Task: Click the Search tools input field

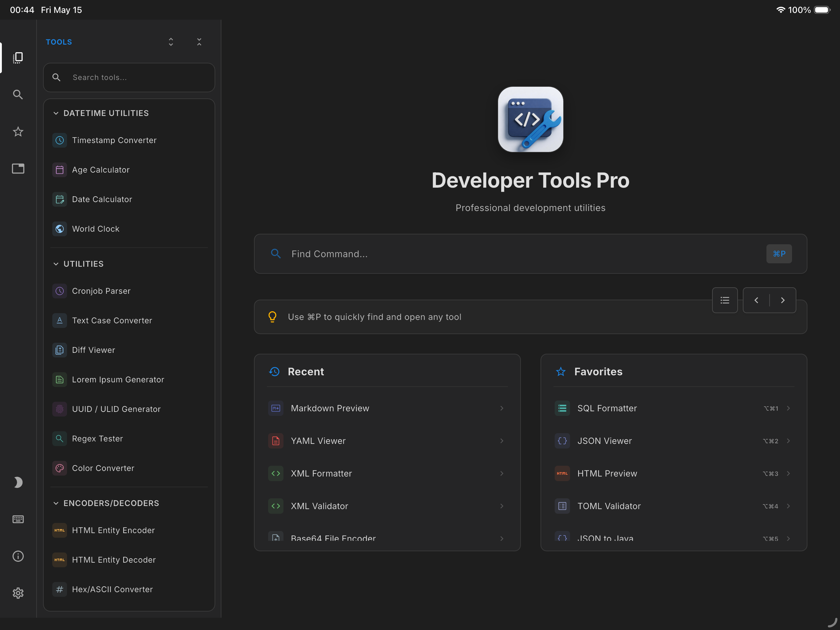Action: point(129,78)
